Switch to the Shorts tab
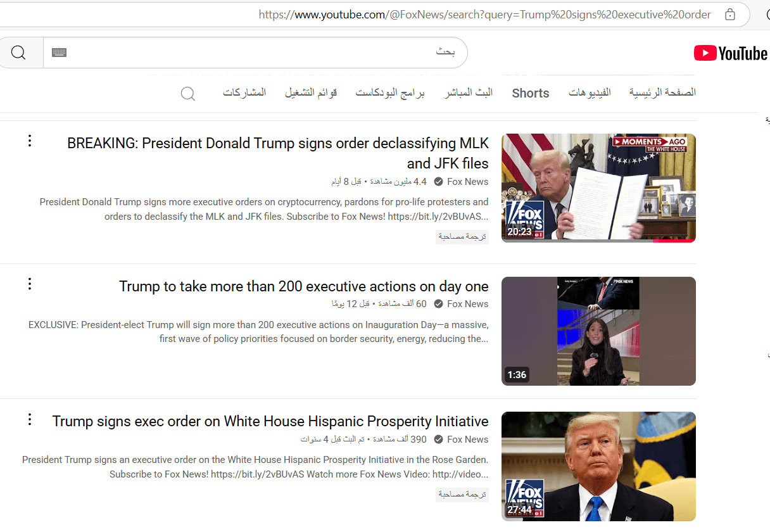The width and height of the screenshot is (770, 532). 531,93
